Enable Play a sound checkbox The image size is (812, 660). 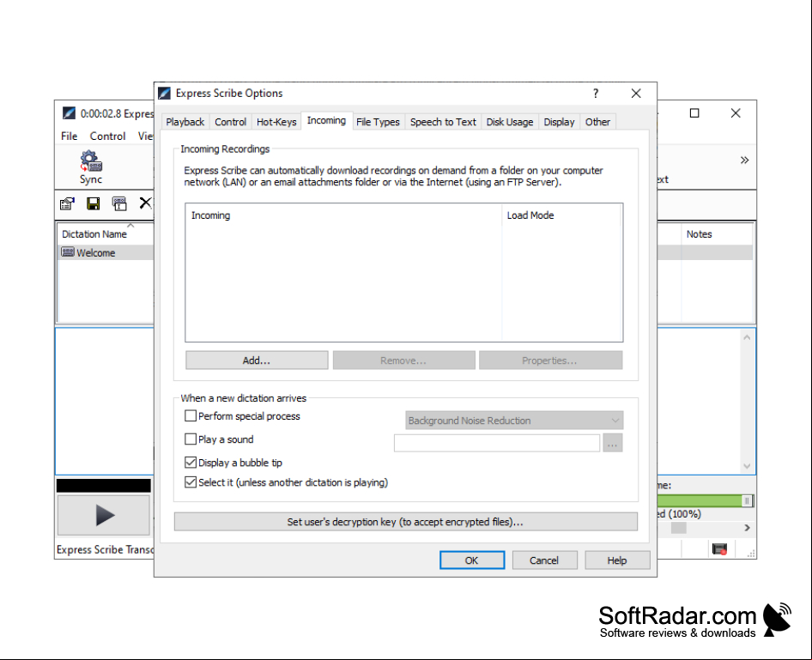[191, 439]
